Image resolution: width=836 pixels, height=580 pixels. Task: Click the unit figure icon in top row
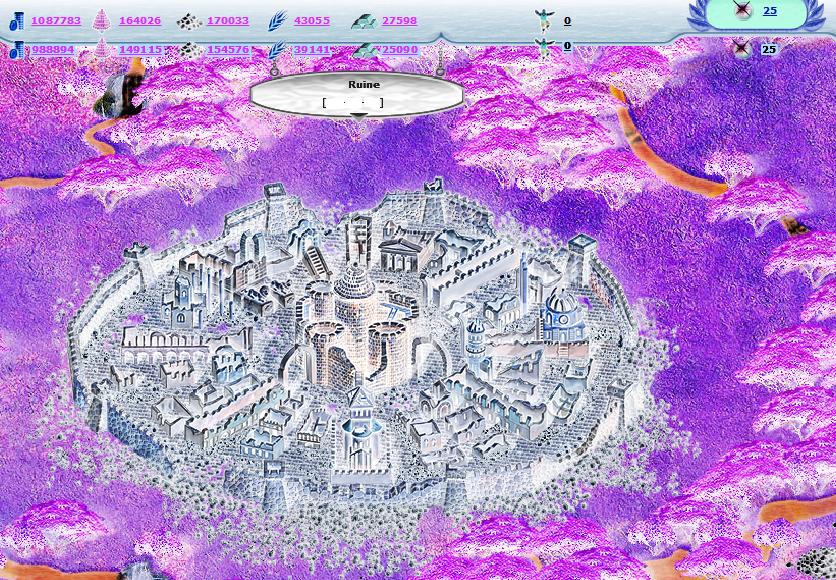pos(543,20)
